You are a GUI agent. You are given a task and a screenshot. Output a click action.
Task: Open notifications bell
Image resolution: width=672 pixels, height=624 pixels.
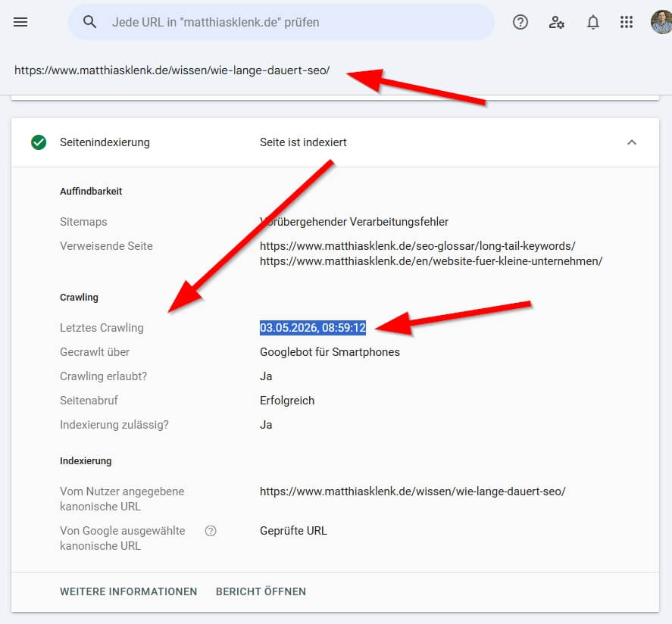(592, 22)
